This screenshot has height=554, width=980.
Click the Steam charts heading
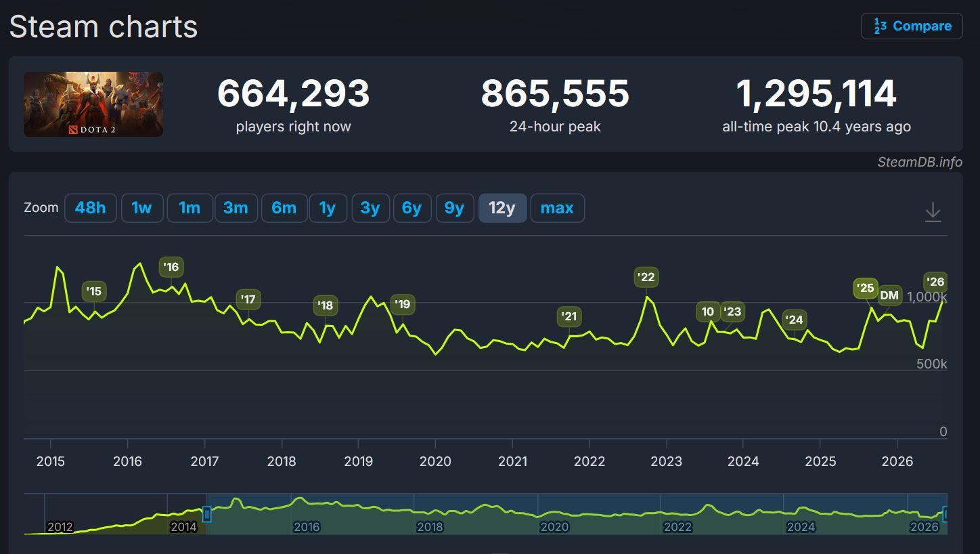click(x=104, y=27)
